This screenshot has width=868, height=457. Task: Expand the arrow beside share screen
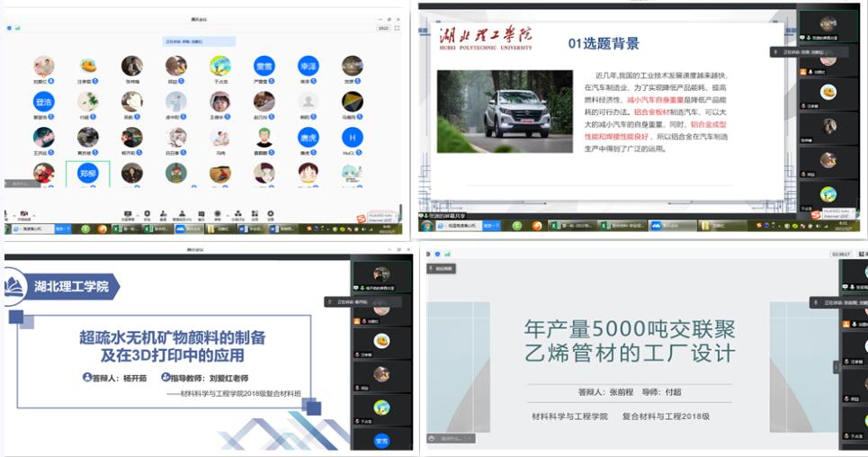click(x=139, y=213)
